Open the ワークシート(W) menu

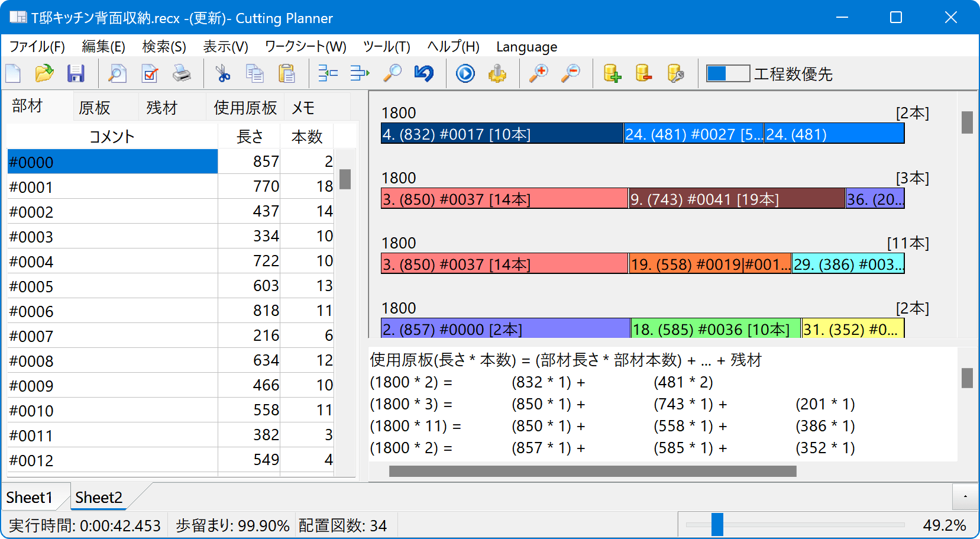point(305,47)
